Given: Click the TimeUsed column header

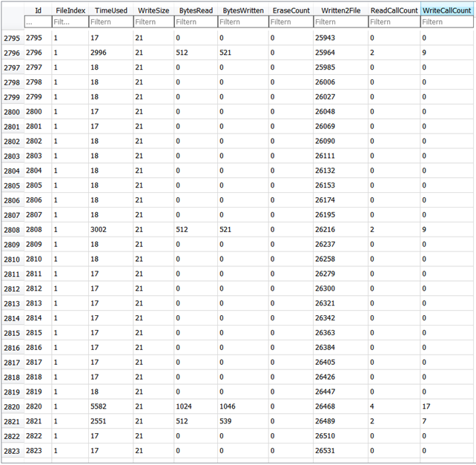Looking at the screenshot, I should (x=111, y=10).
